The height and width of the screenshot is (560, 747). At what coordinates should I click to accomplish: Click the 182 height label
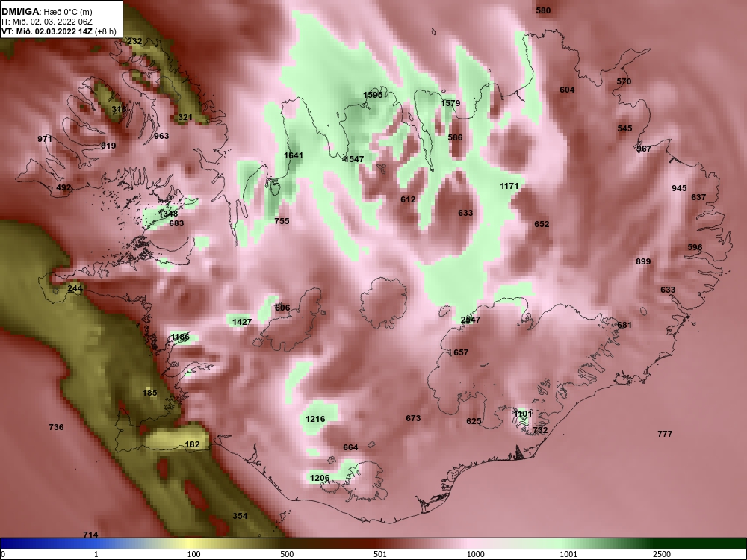(192, 445)
